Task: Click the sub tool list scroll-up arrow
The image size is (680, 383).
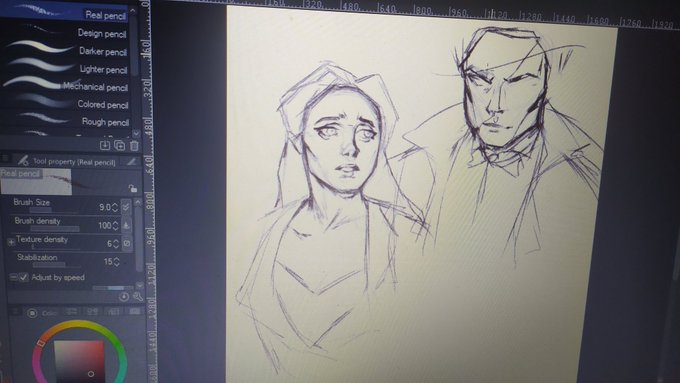Action: point(133,10)
